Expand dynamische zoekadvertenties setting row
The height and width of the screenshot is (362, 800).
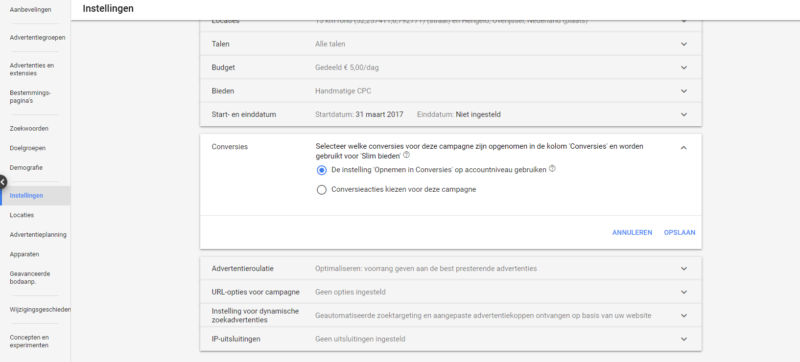(451, 316)
